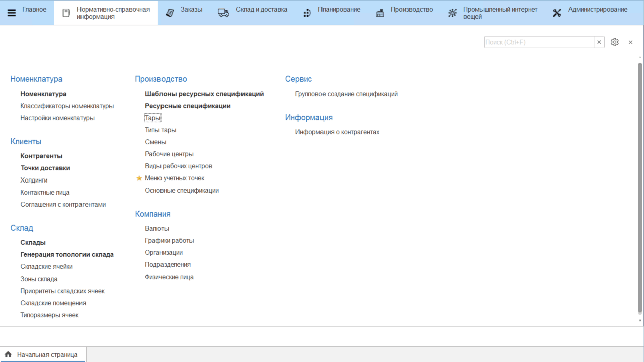
Task: Open settings via the gear icon
Action: (x=614, y=42)
